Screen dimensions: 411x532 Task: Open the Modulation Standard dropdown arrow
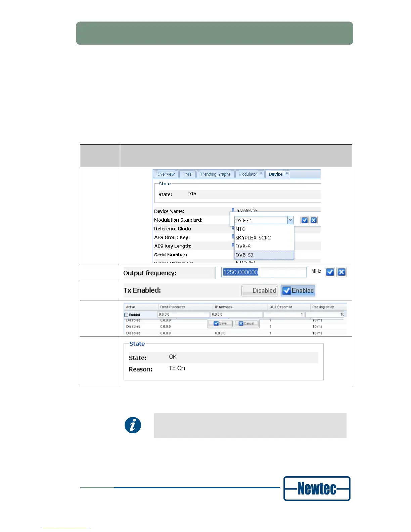[290, 220]
